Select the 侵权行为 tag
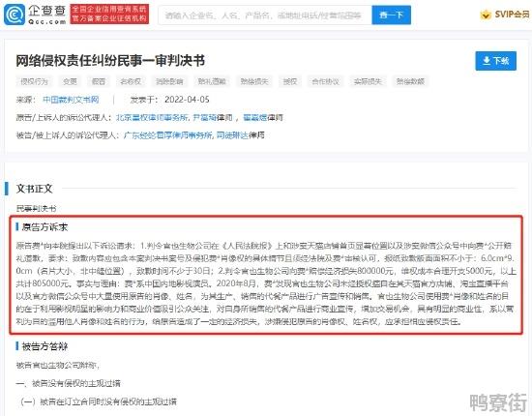This screenshot has height=416, width=532. (x=34, y=81)
